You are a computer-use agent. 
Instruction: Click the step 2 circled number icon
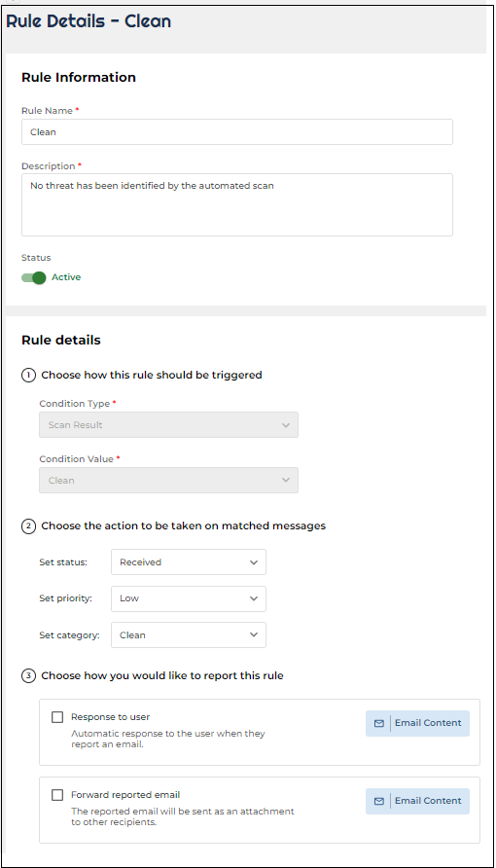click(29, 525)
